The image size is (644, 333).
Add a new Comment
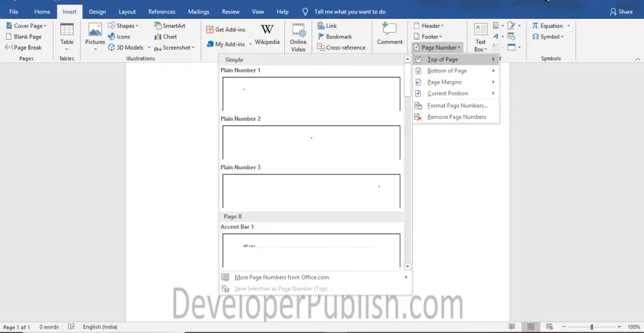(x=390, y=35)
